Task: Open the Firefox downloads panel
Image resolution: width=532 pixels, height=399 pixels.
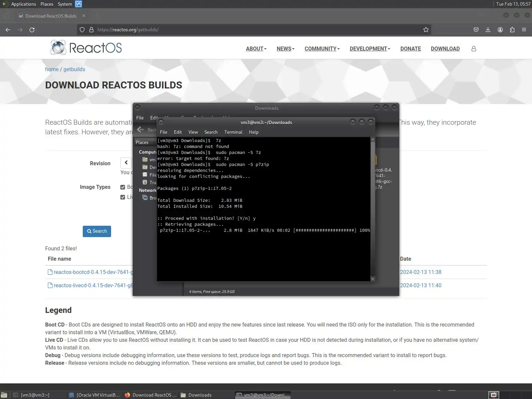Action: click(x=488, y=30)
